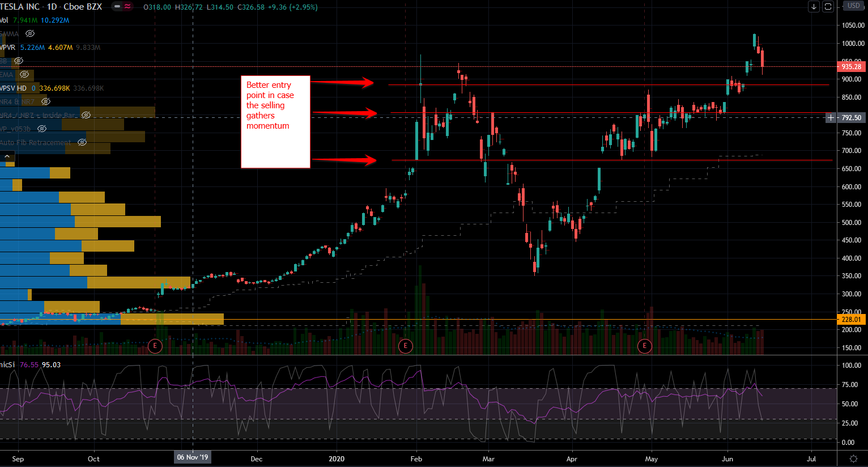Screen dimensions: 868x467
Task: Click the orange 228.01 price label
Action: point(851,320)
